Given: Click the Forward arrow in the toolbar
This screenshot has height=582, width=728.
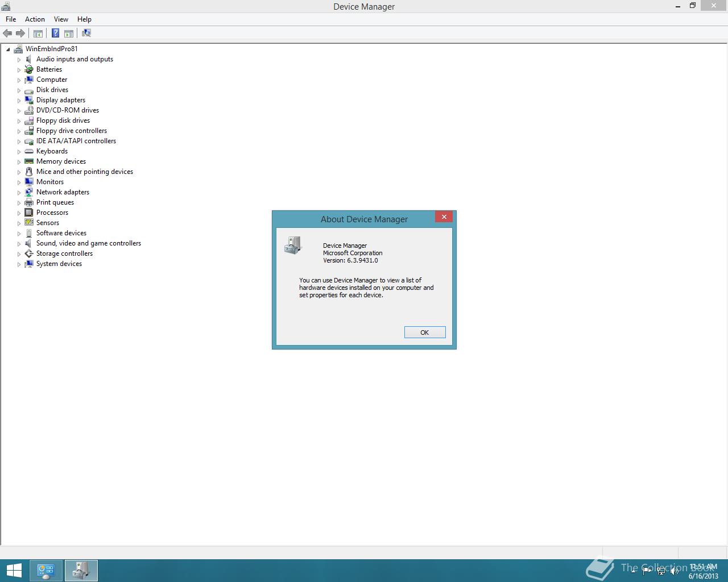Looking at the screenshot, I should click(20, 33).
